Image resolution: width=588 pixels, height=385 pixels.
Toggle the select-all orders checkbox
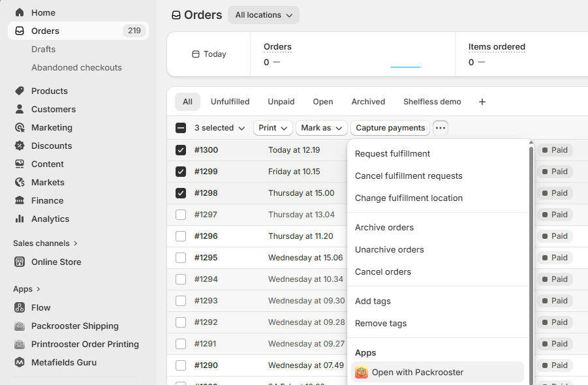click(181, 128)
